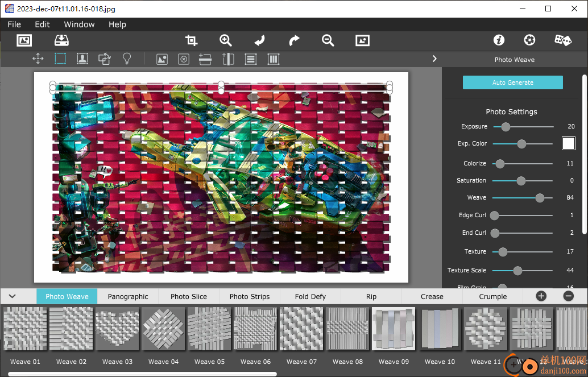The height and width of the screenshot is (377, 588).
Task: Click the picture icon beside the lightbulb divider
Action: tap(162, 59)
